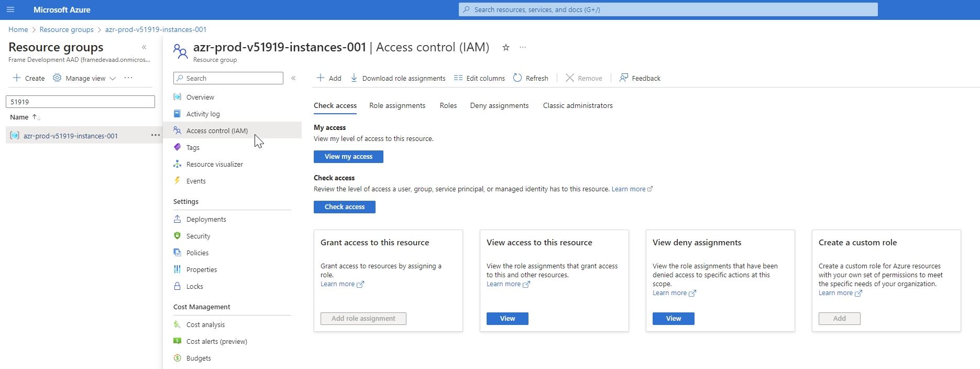Click the Cost analysis icon
The width and height of the screenshot is (980, 369).
click(x=178, y=324)
